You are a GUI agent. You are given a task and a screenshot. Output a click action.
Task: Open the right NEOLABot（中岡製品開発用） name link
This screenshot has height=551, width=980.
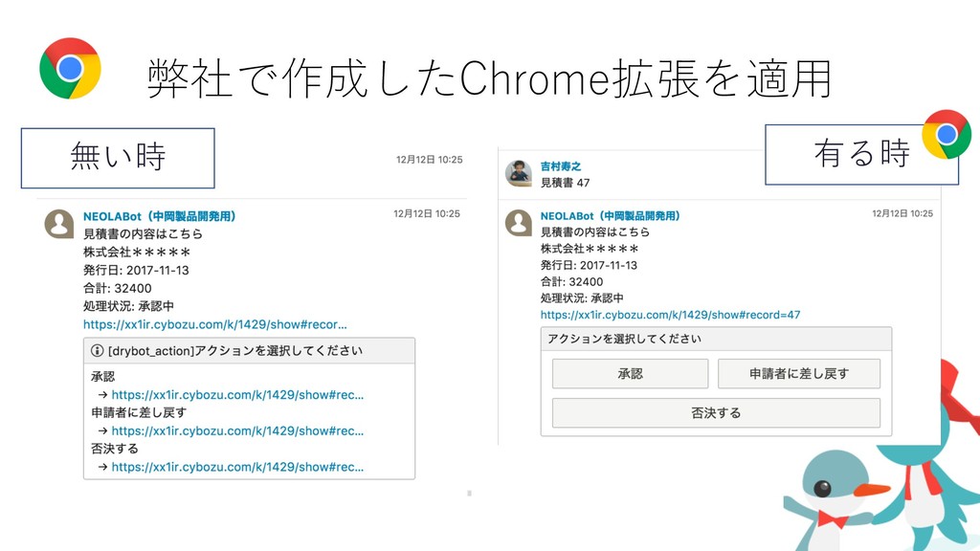[x=610, y=215]
